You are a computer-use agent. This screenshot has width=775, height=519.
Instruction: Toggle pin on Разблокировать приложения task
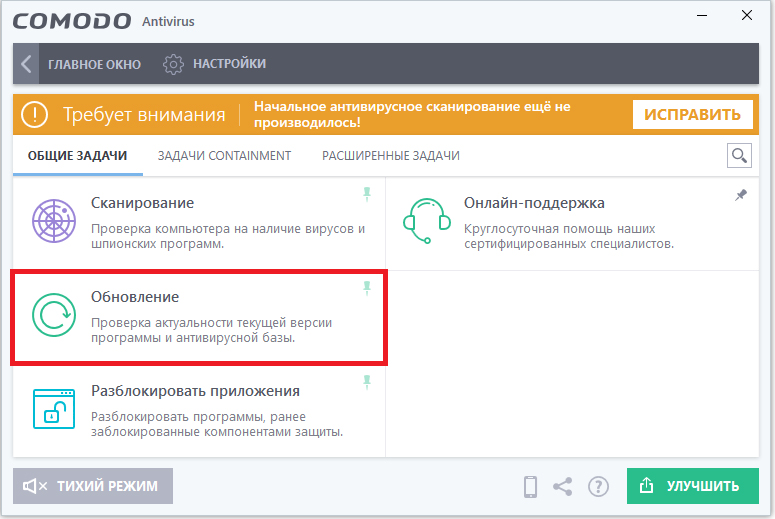367,382
